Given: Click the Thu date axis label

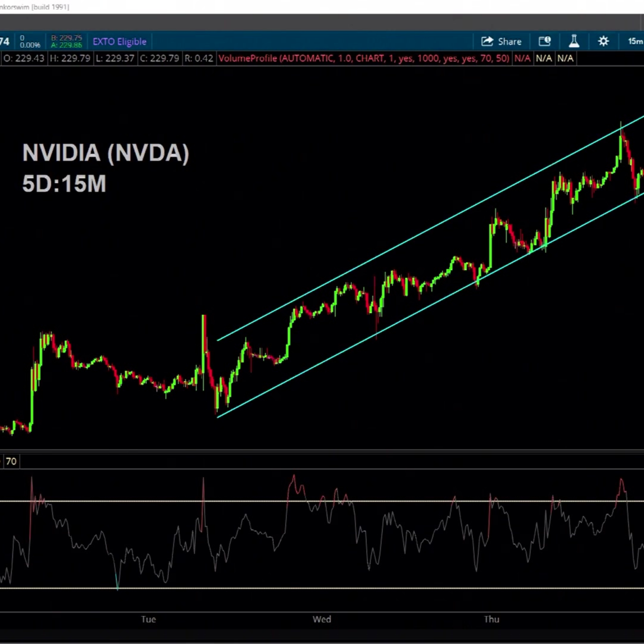Looking at the screenshot, I should tap(492, 619).
